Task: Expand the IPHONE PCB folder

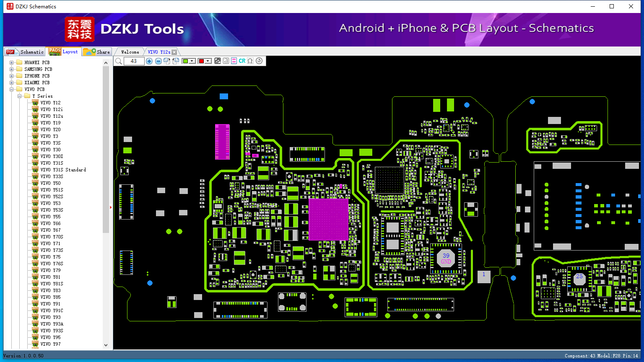Action: (x=12, y=76)
